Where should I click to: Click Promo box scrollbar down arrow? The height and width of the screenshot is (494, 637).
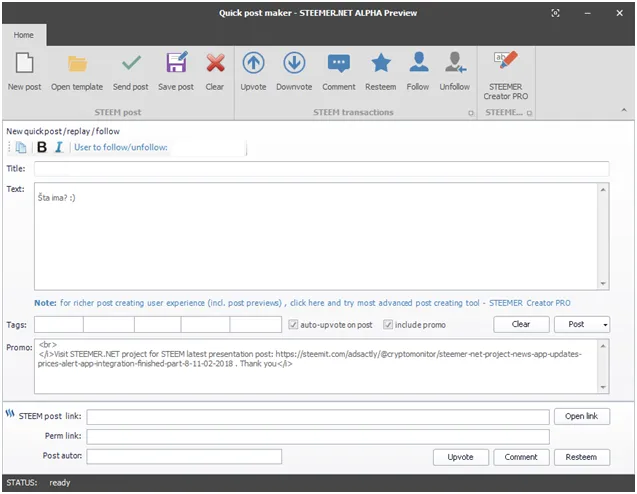pos(603,387)
